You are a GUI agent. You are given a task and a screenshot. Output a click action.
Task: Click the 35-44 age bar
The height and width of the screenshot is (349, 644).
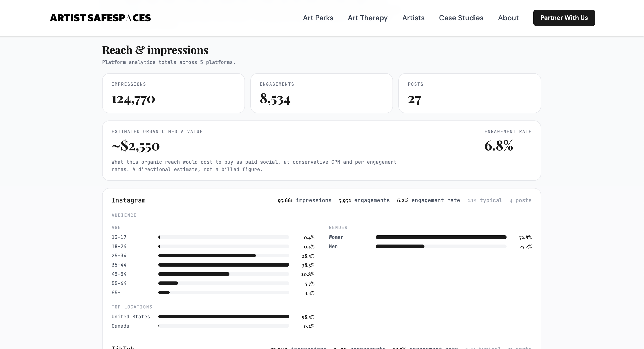tap(224, 265)
